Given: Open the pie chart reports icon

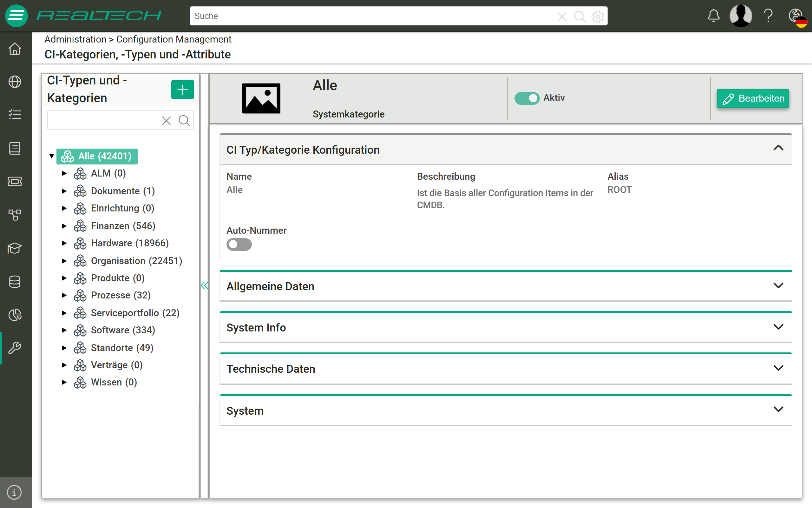Looking at the screenshot, I should coord(15,315).
